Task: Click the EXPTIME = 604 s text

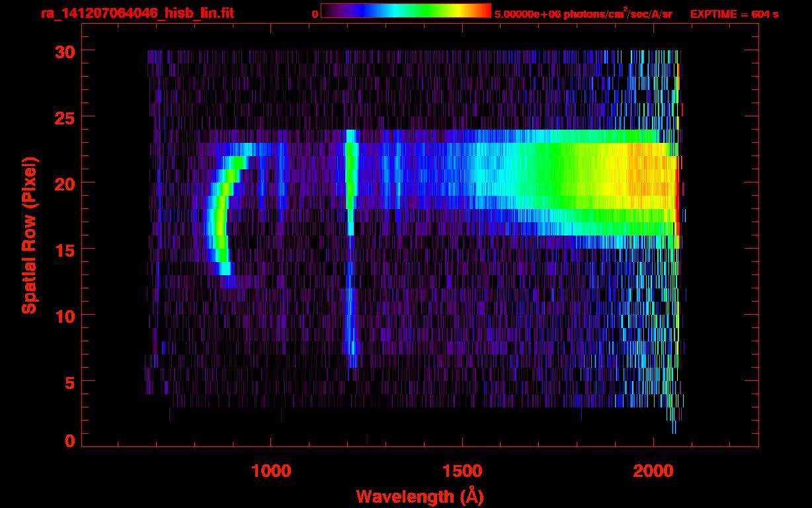Action: pyautogui.click(x=734, y=14)
